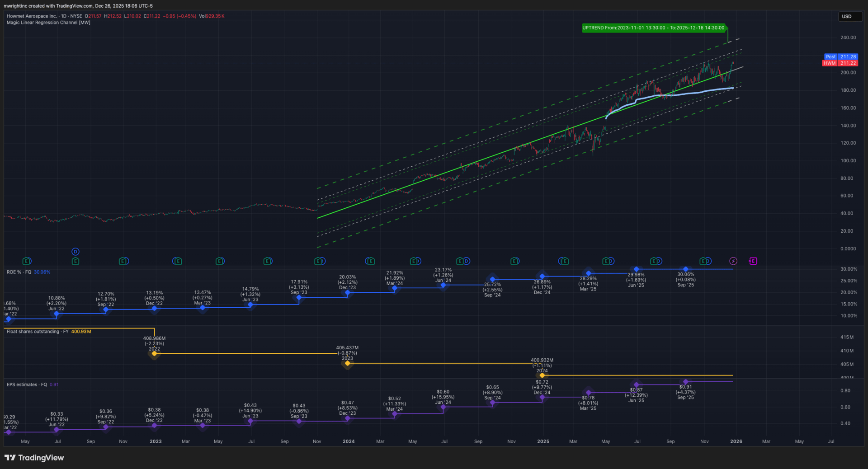Open the magenta upcoming earnings E icon
868x469 pixels.
click(753, 261)
